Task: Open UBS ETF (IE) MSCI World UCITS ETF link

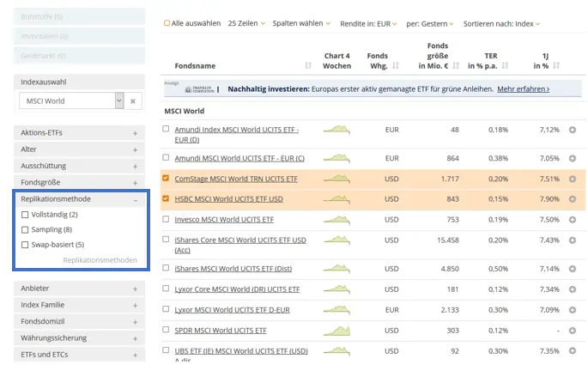Action: click(x=241, y=351)
